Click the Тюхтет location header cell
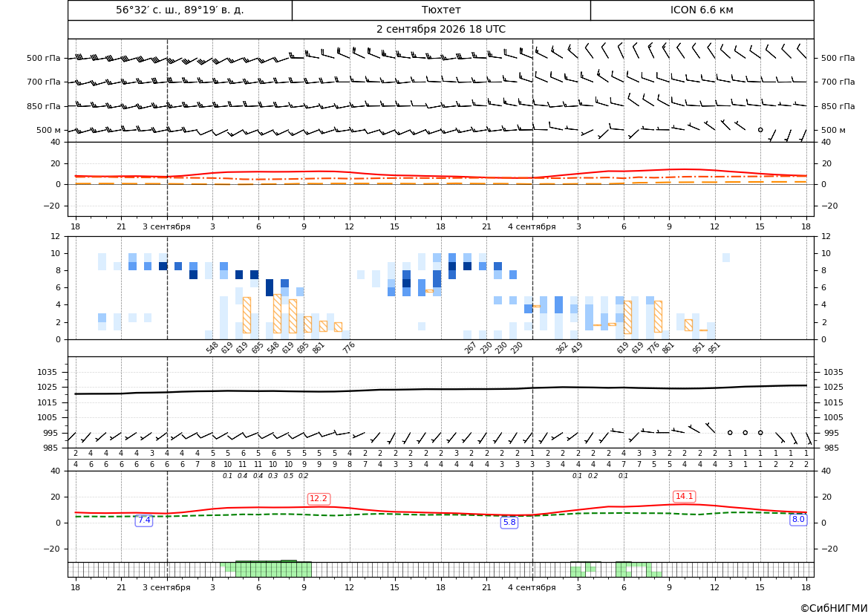Viewport: 868px width, 614px height. point(441,10)
